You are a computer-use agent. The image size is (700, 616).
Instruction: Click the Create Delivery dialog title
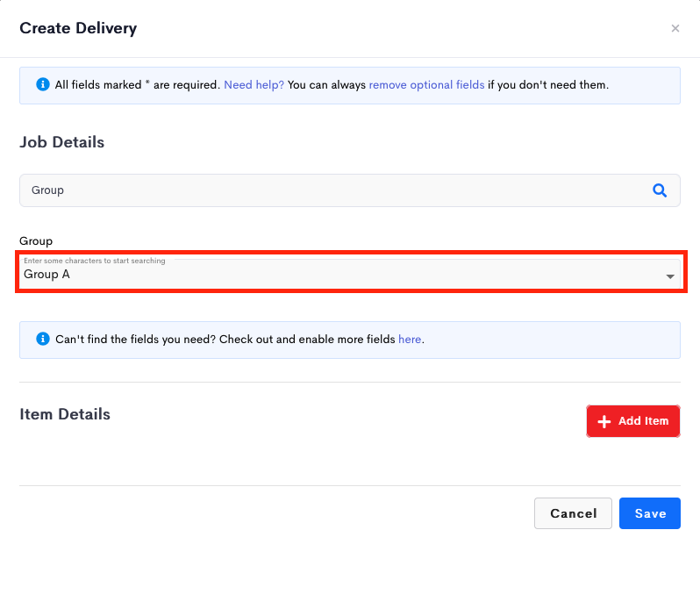(78, 28)
